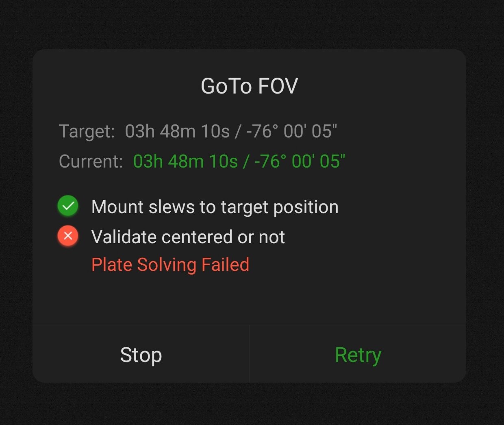Click the empty dialog area below the error
Image resolution: width=504 pixels, height=425 pixels.
[249, 299]
